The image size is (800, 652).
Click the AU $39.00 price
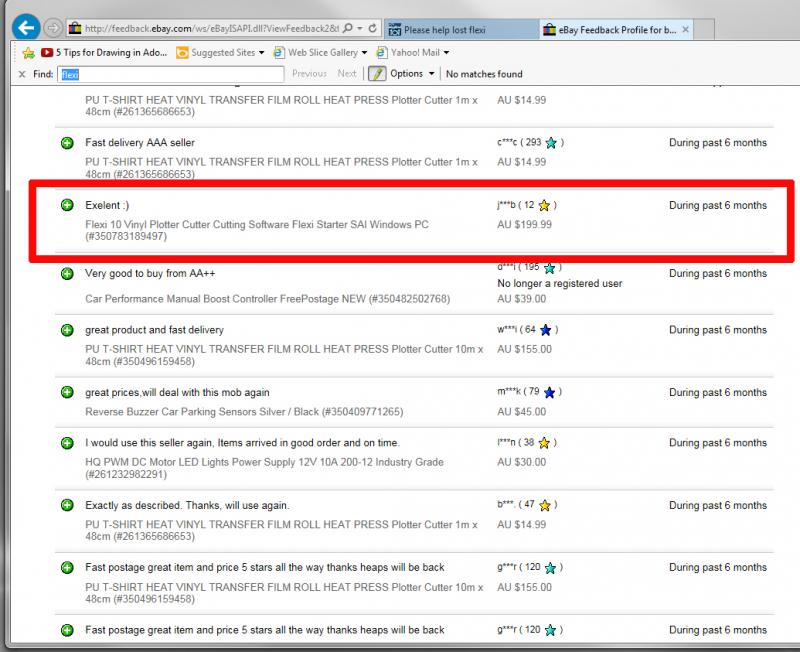tap(521, 299)
